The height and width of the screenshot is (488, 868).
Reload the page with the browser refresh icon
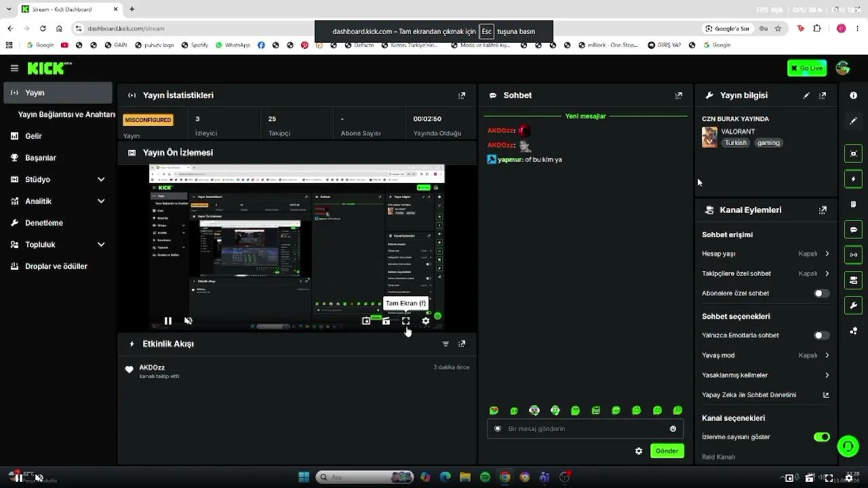43,28
